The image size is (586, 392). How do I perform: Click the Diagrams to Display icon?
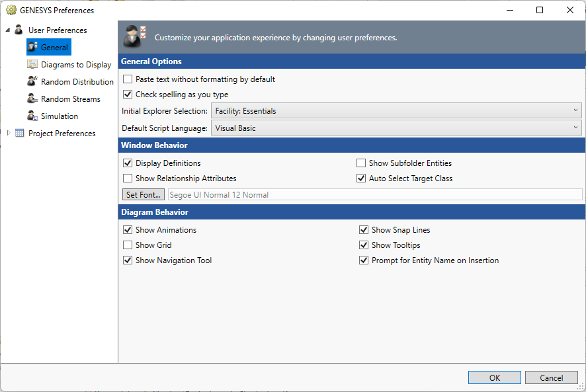(32, 65)
